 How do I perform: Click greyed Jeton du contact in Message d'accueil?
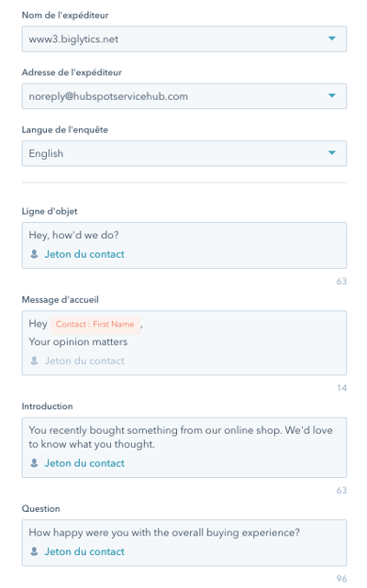84,361
